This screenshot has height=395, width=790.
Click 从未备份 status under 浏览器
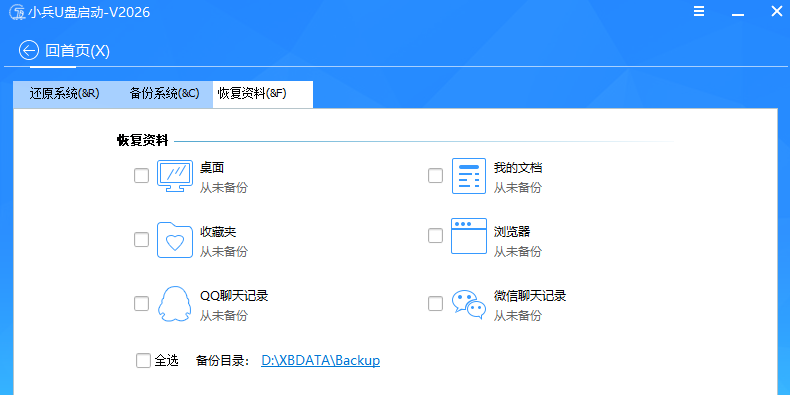517,251
